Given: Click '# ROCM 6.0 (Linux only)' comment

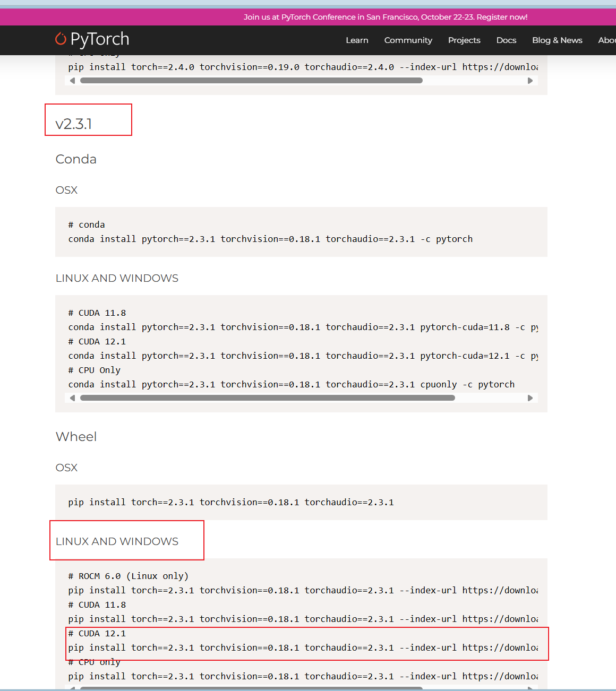Looking at the screenshot, I should pos(129,576).
